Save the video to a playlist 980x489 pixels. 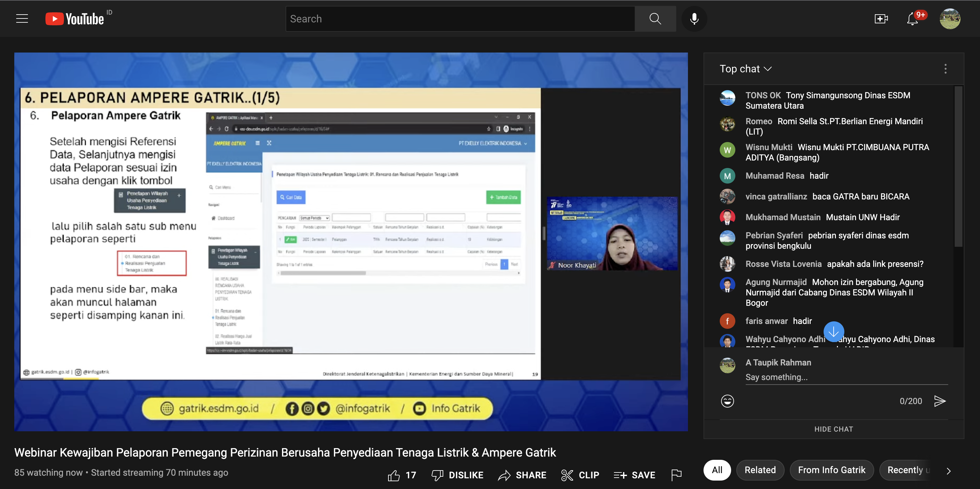[x=634, y=475]
